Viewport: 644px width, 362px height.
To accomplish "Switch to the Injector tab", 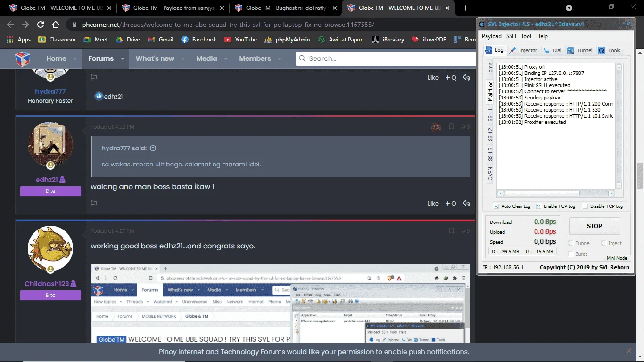I will [523, 50].
